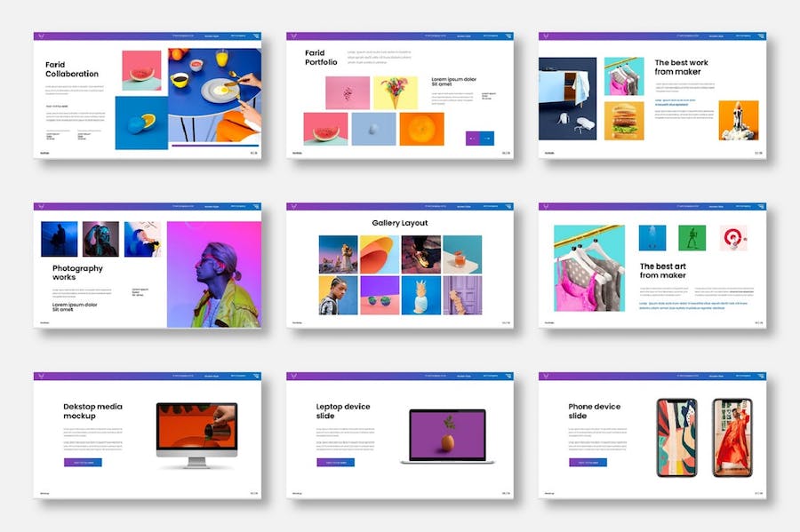Screen dimensions: 800x532
Task: Click the logo icon on Farid Portfolio slide
Action: [x=292, y=36]
